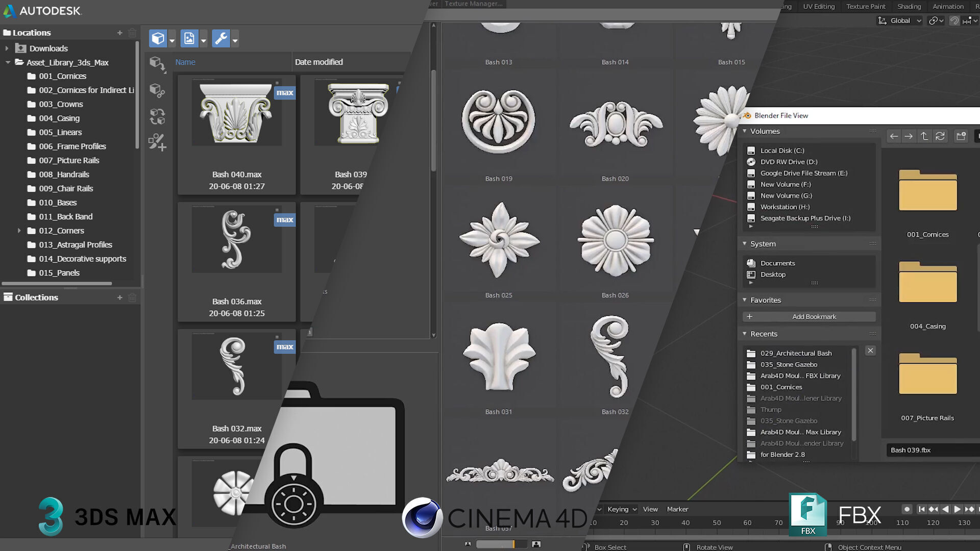Adjust the thumbnail size slider in Cinema 4D

click(x=502, y=544)
